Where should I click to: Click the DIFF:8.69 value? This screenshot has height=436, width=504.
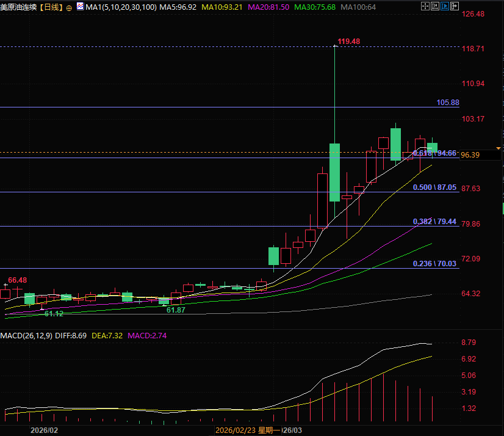[x=71, y=336]
